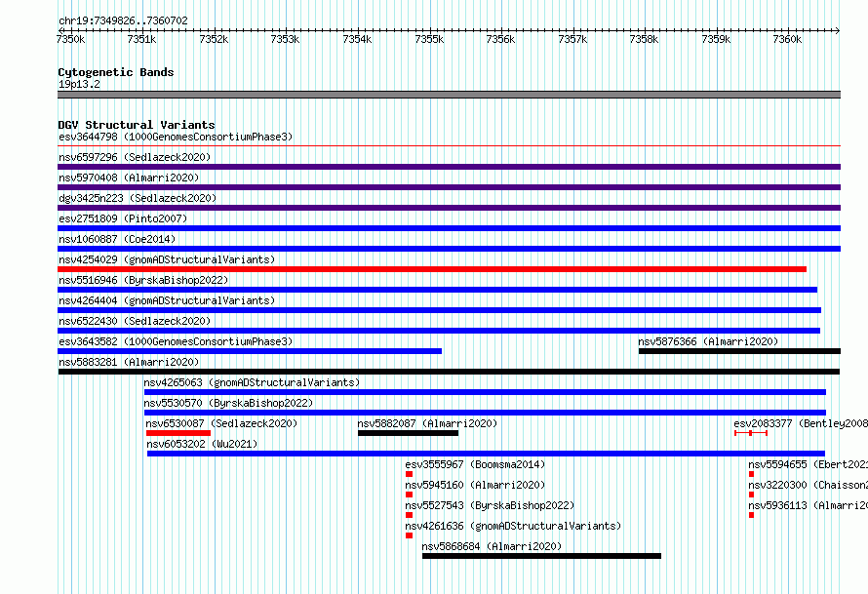Open the nsv5970408 (Almarri2020) variant label
Image resolution: width=868 pixels, height=594 pixels.
pos(129,178)
